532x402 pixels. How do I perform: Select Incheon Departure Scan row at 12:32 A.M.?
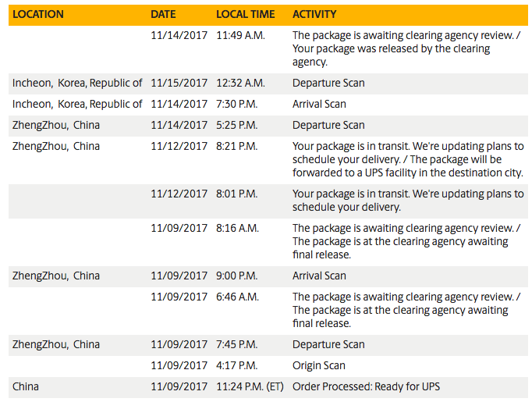[x=268, y=84]
